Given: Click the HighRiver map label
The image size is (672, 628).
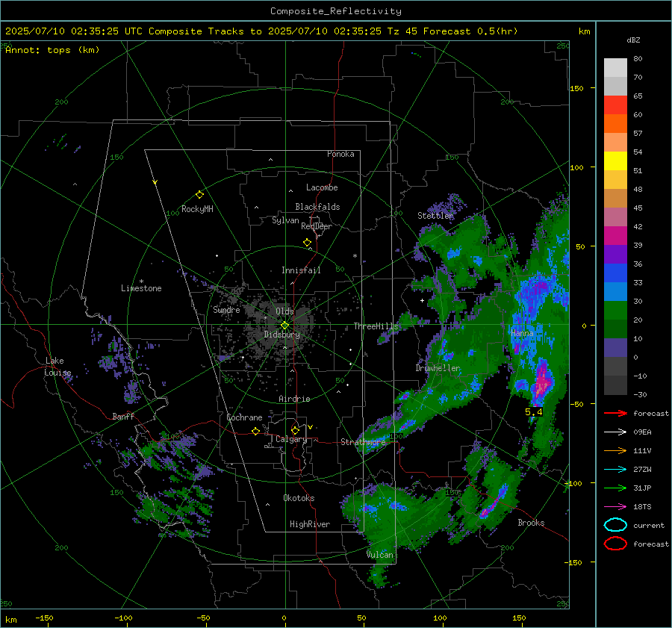Looking at the screenshot, I should (x=309, y=524).
